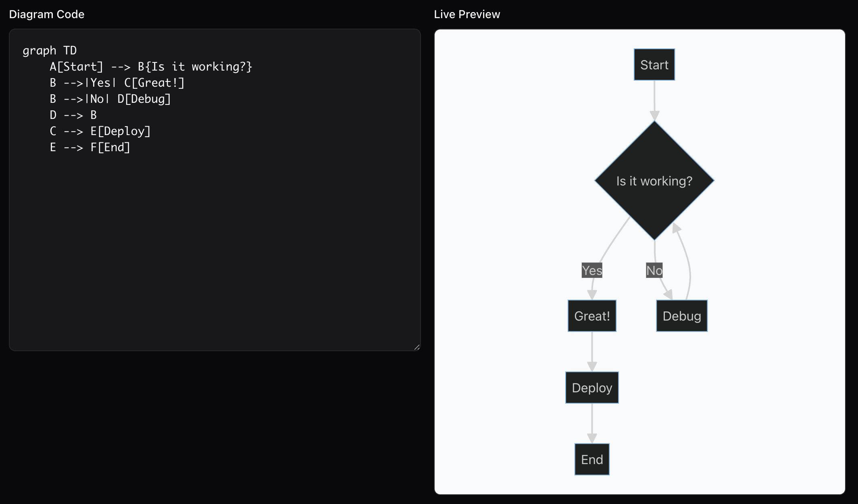This screenshot has height=504, width=858.
Task: Click the 'Is it working?' decision diamond
Action: (x=654, y=181)
